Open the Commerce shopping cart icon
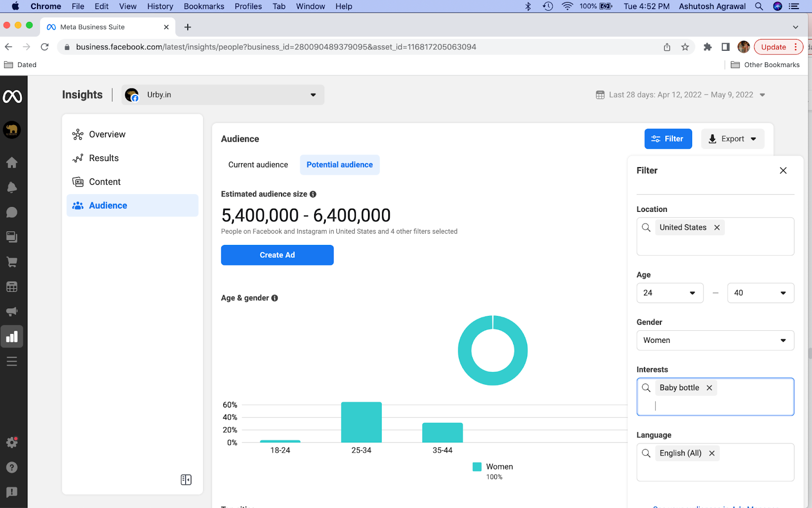Image resolution: width=812 pixels, height=508 pixels. (12, 262)
